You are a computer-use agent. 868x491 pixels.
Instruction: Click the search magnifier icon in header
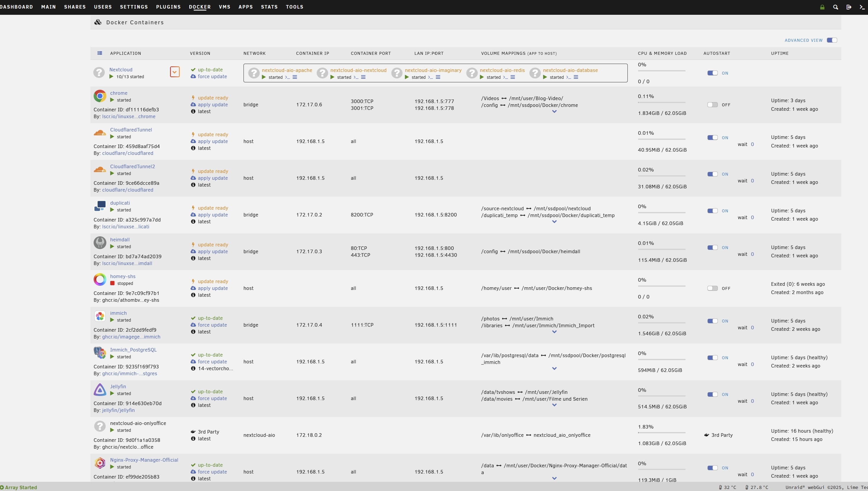tap(835, 7)
